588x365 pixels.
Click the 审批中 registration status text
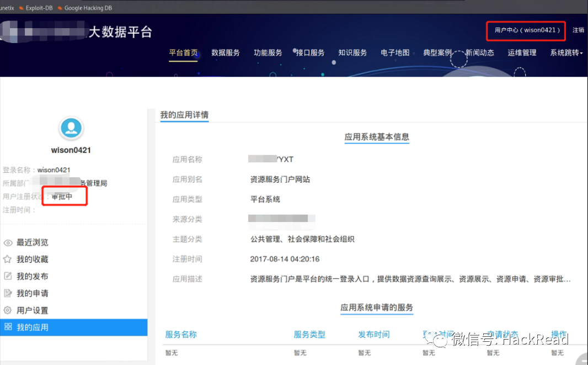click(x=62, y=197)
